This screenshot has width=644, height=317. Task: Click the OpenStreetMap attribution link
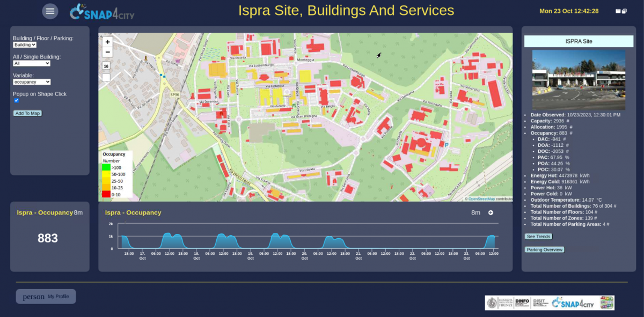point(481,199)
